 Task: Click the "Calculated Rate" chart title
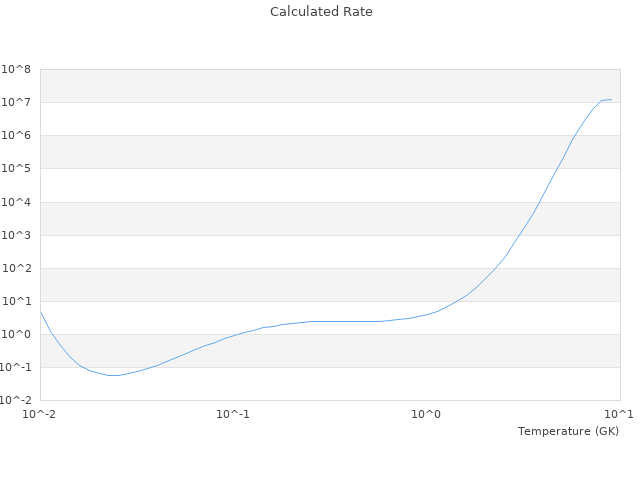click(320, 12)
